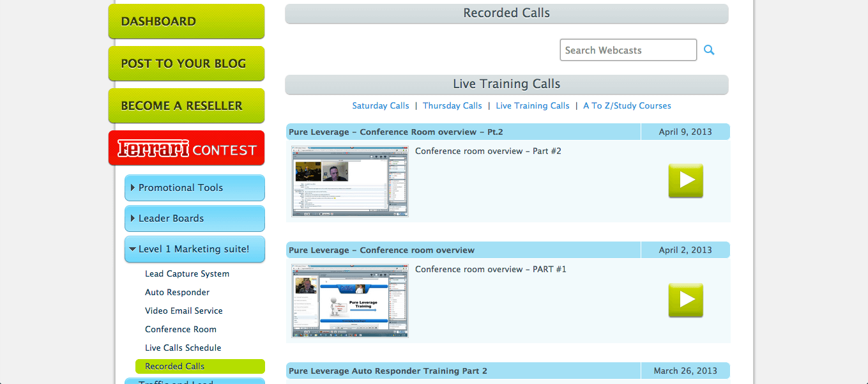The image size is (868, 384).
Task: Open A To Z/Study Courses link
Action: (627, 105)
